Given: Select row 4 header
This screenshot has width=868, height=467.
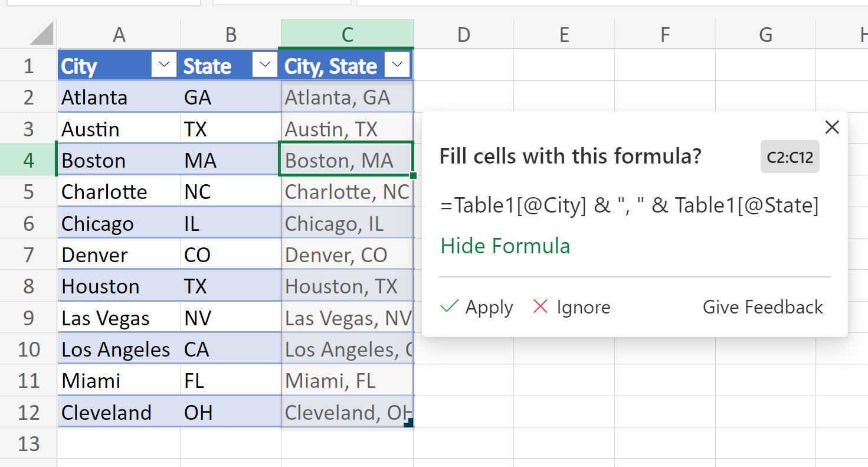Looking at the screenshot, I should pos(28,160).
